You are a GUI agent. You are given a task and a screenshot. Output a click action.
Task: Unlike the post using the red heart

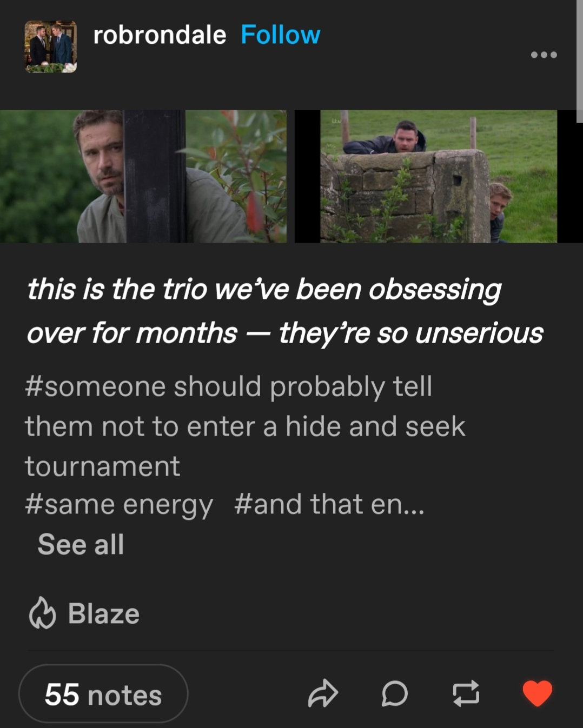(x=538, y=693)
